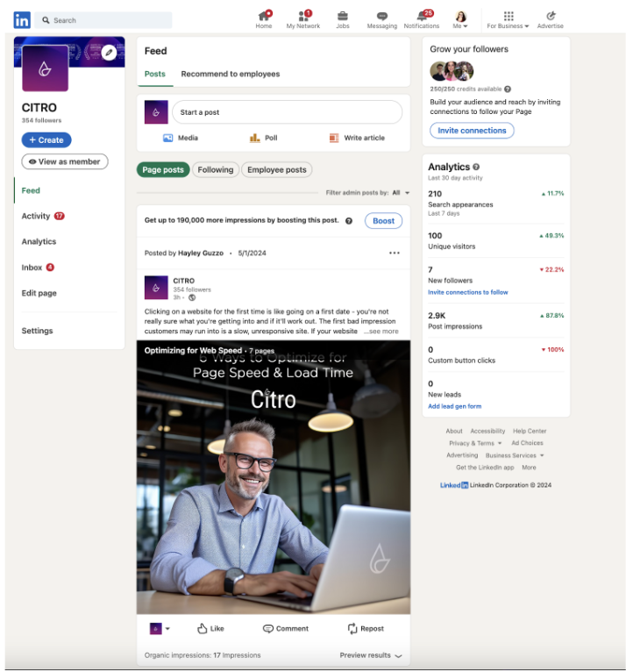Open the LinkedIn Home icon
This screenshot has height=672, width=626.
pos(264,17)
